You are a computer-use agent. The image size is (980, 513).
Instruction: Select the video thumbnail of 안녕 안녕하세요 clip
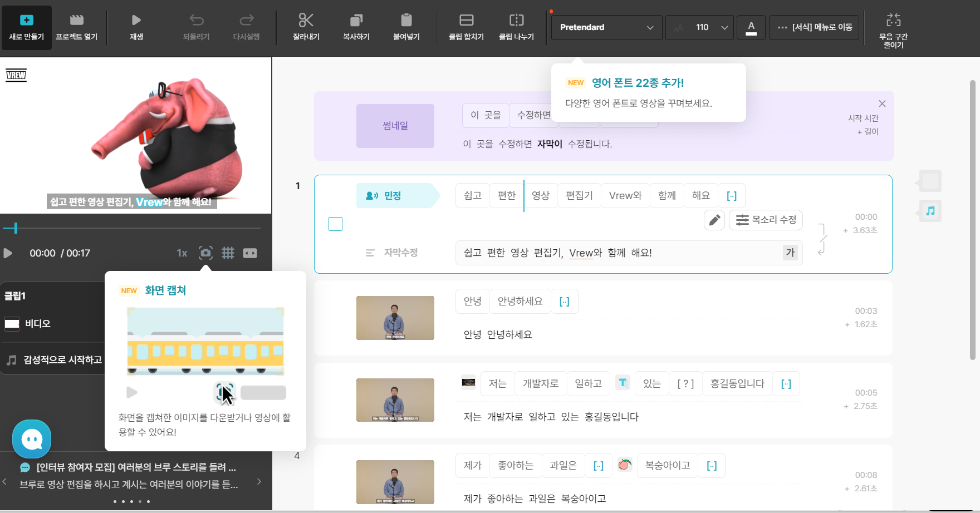pyautogui.click(x=395, y=318)
